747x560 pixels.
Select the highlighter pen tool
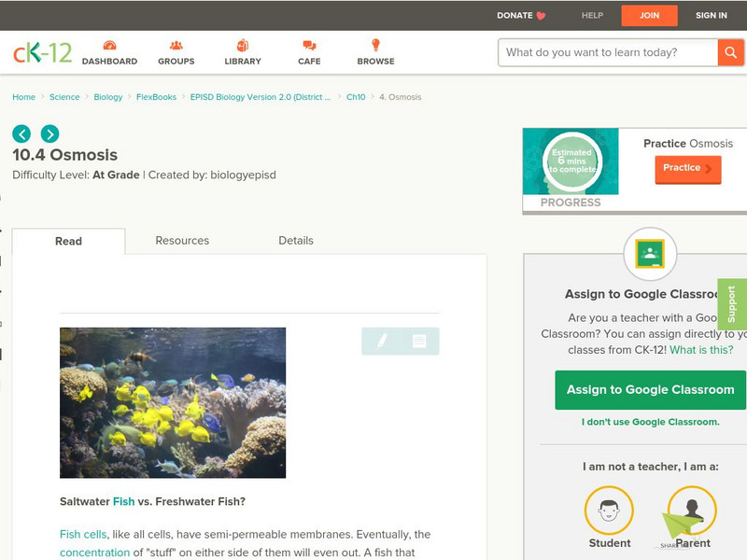click(382, 341)
